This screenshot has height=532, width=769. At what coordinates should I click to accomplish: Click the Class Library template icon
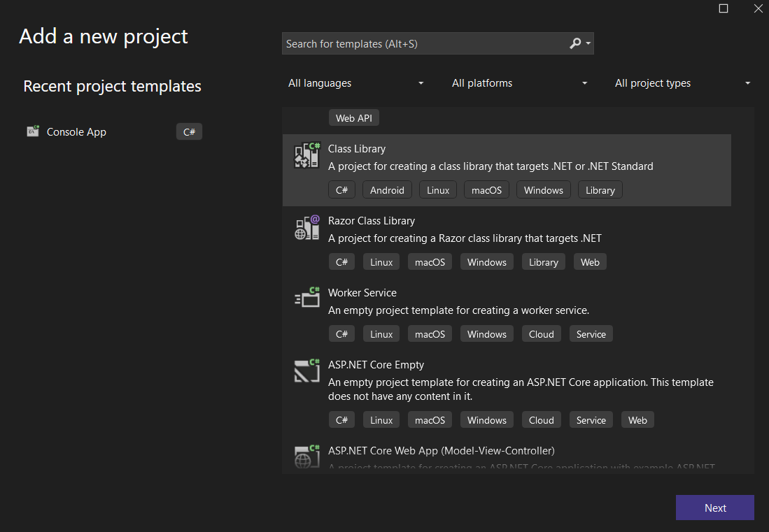click(307, 155)
